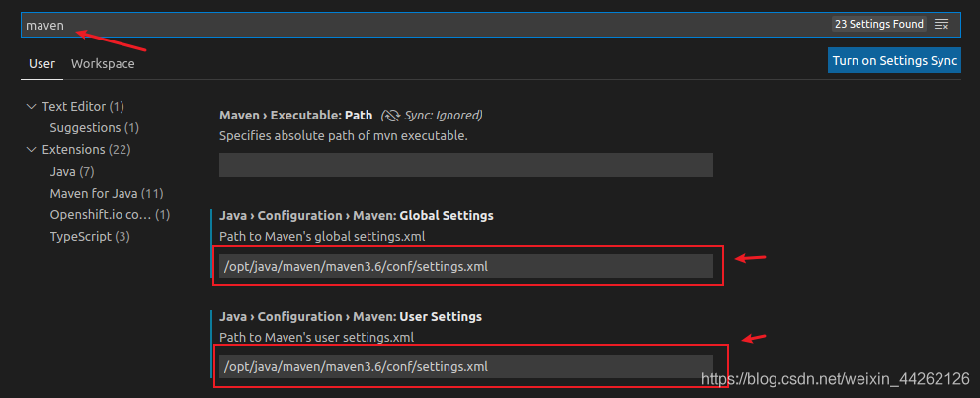Screen dimensions: 980x398
Task: Select Suggestions (1) in the settings tree
Action: coord(95,128)
